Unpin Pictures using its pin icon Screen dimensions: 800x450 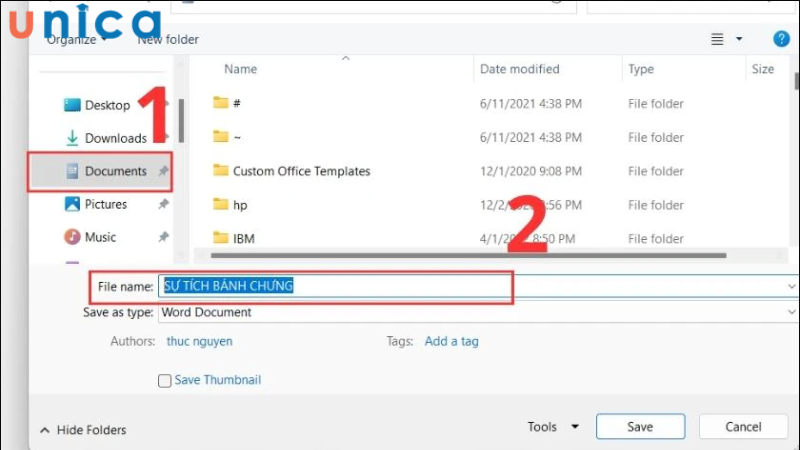coord(163,204)
